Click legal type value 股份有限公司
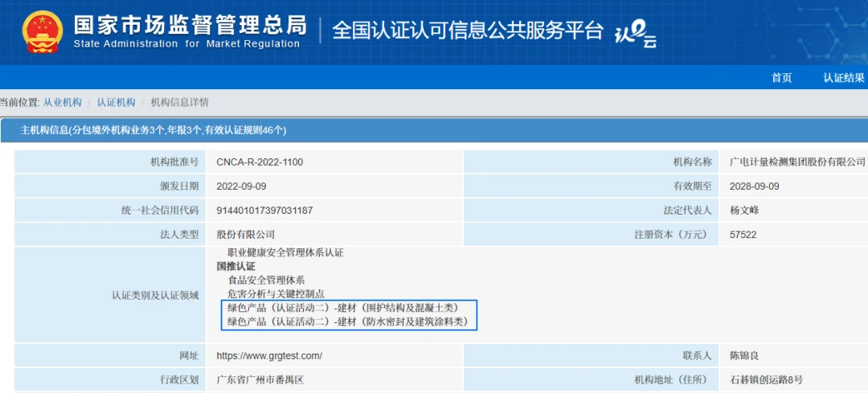The height and width of the screenshot is (393, 868). [245, 235]
